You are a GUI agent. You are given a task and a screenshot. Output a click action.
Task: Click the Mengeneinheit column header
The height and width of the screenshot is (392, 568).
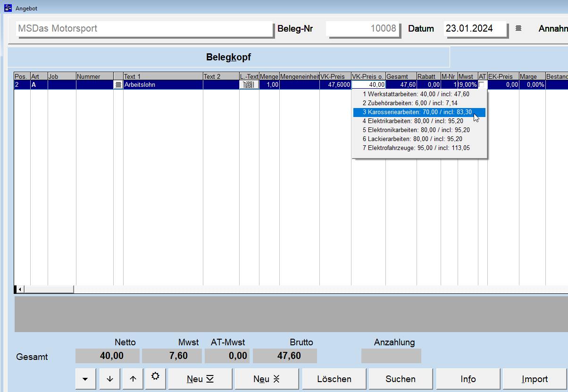pos(300,76)
